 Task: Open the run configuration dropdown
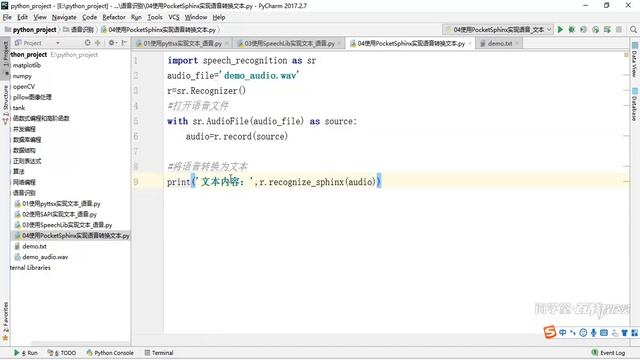coord(498,29)
